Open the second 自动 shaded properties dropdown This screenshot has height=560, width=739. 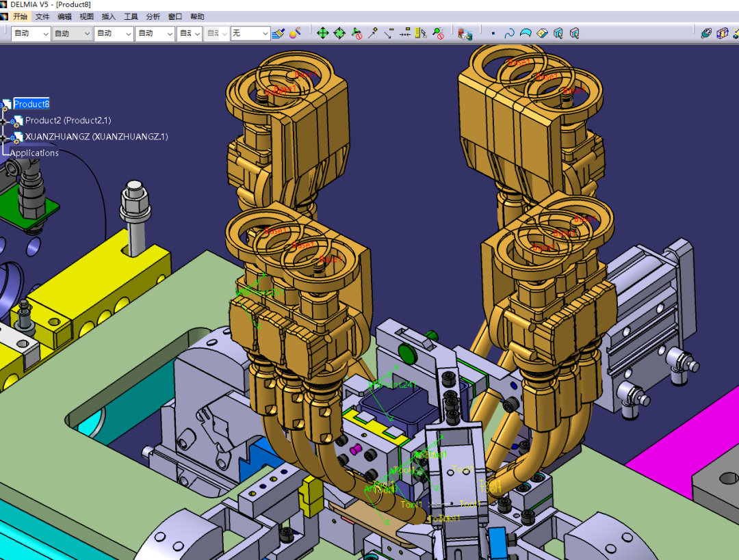[72, 34]
